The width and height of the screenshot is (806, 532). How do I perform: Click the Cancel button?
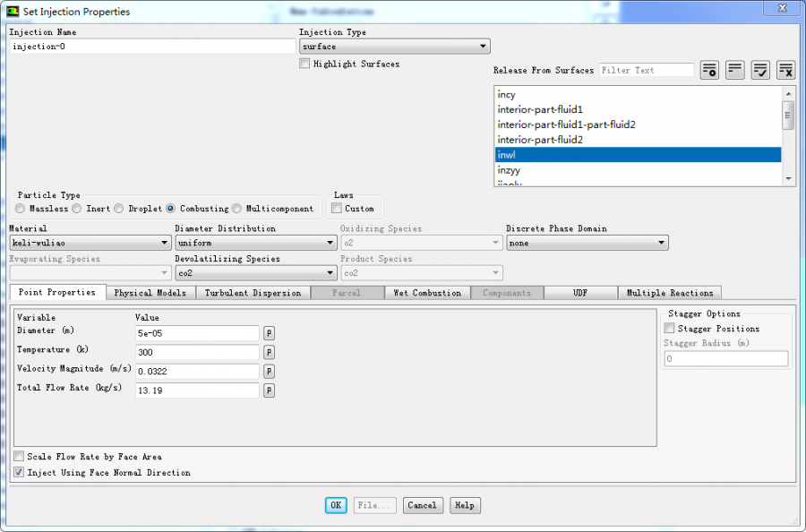coord(423,505)
